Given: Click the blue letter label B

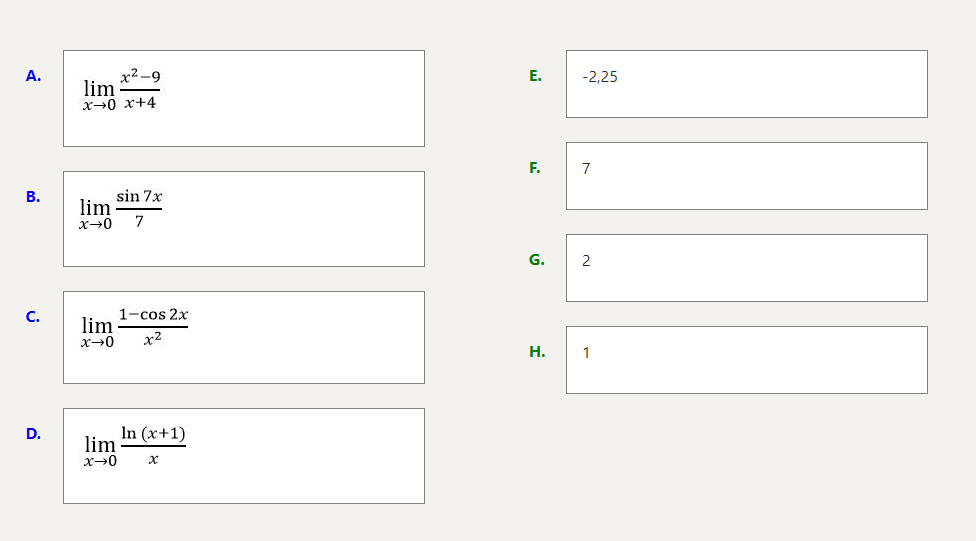Looking at the screenshot, I should point(34,197).
